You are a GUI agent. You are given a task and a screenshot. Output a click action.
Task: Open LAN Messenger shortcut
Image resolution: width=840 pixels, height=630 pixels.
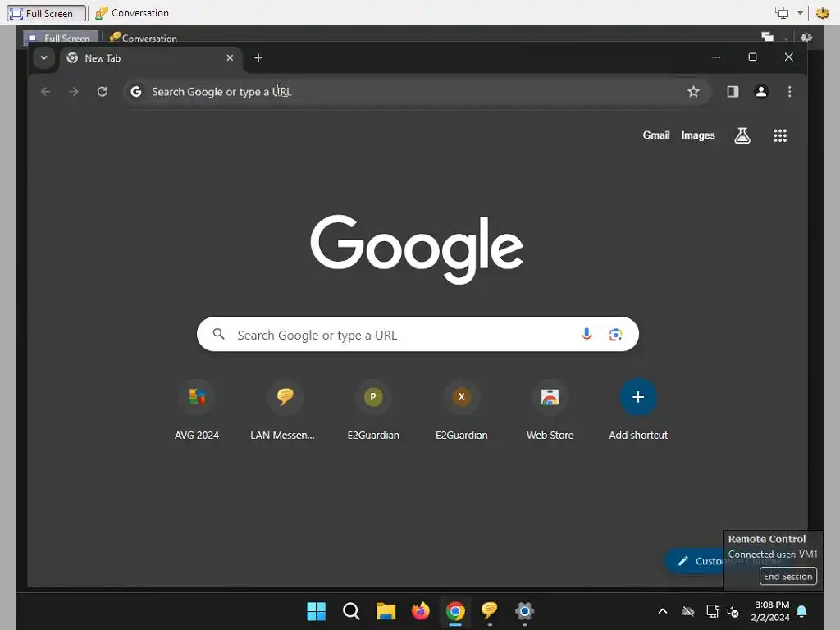point(285,410)
